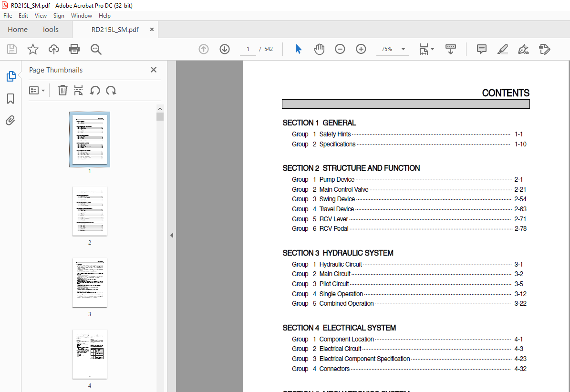Open the Help menu

click(104, 16)
